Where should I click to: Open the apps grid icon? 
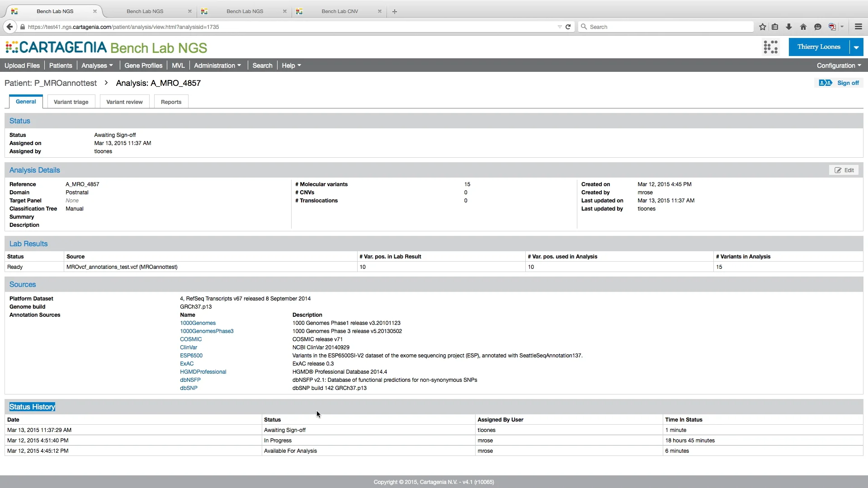(x=771, y=47)
